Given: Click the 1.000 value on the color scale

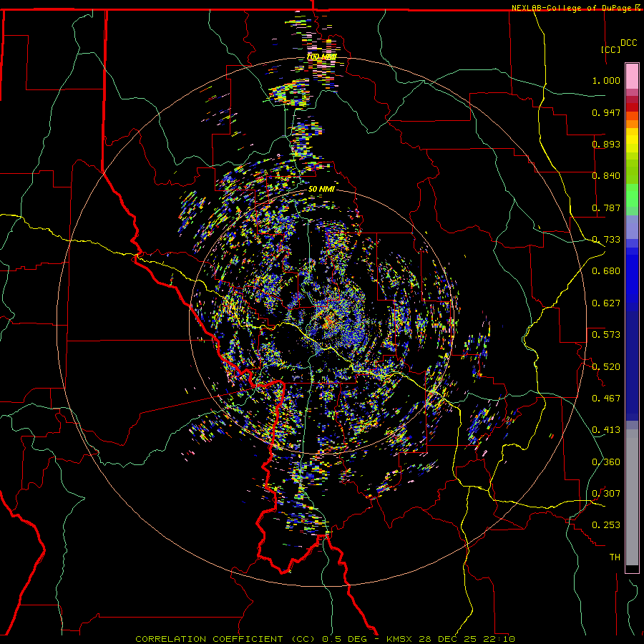Looking at the screenshot, I should tap(606, 80).
